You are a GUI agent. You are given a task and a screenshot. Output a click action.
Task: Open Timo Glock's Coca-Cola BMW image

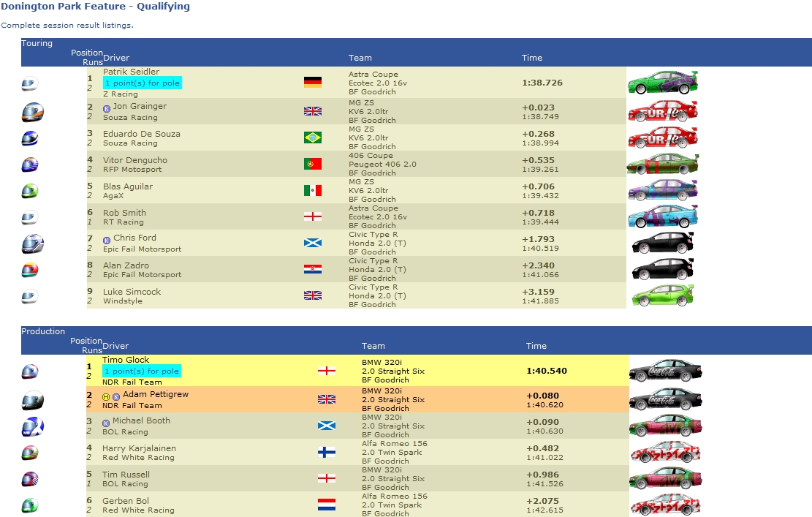coord(665,371)
